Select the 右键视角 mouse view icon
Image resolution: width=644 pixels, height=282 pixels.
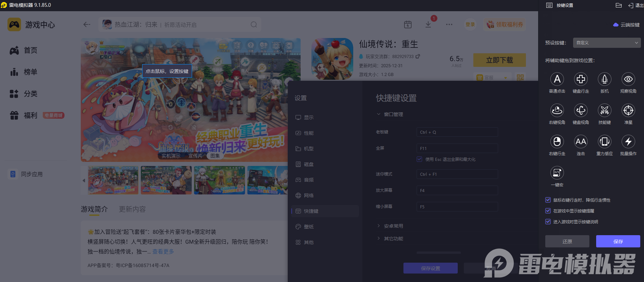pos(557,110)
